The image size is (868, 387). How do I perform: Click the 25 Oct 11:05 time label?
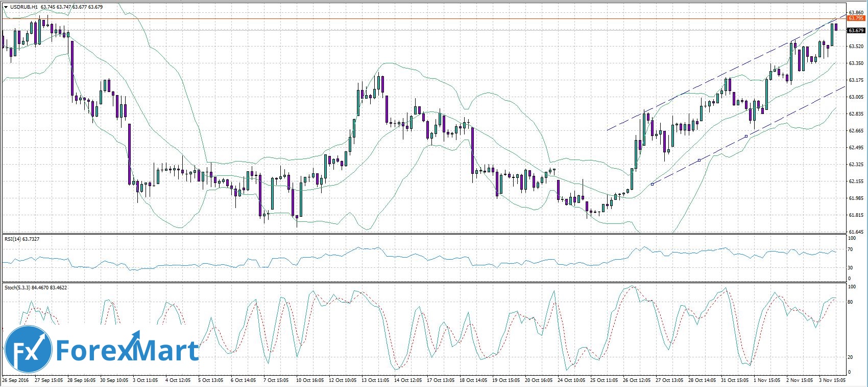(604, 380)
